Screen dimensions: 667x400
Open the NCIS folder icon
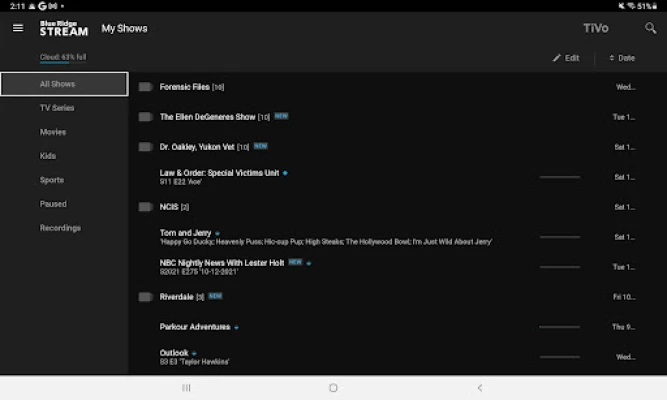tap(145, 207)
